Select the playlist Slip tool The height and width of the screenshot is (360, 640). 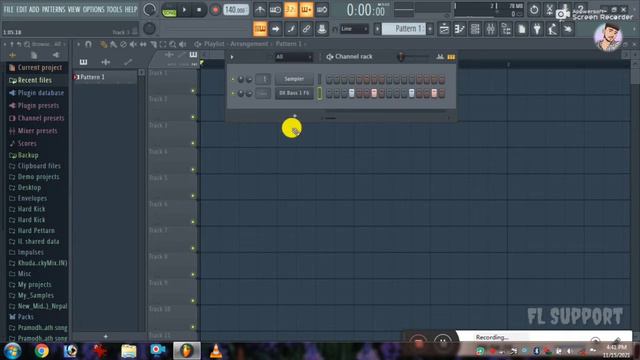point(143,44)
